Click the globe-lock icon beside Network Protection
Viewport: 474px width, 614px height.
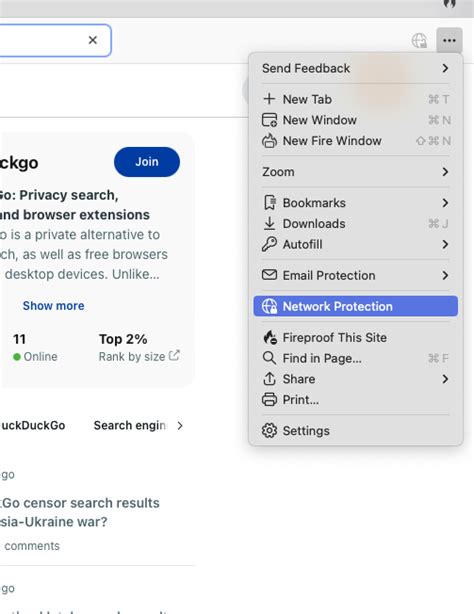point(269,306)
